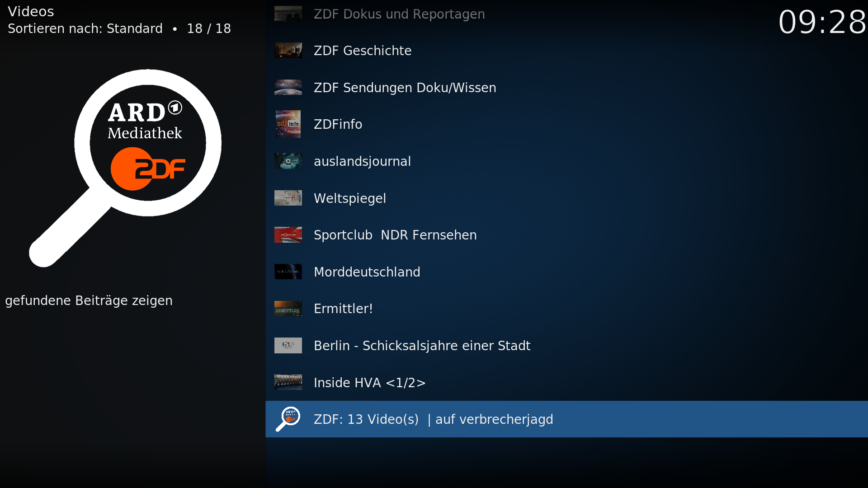Click the ZDF Sendungen Doku/Wissen thumbnail
The image size is (868, 488).
288,87
